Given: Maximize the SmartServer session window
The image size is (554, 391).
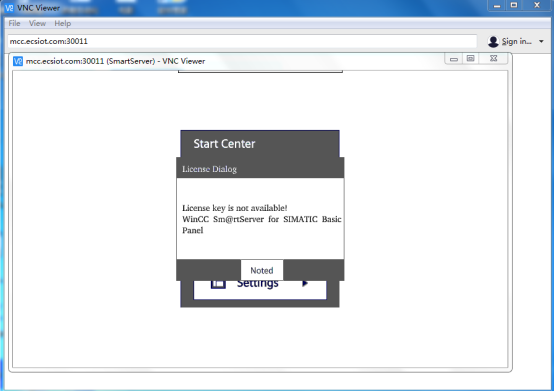Looking at the screenshot, I should pyautogui.click(x=470, y=59).
